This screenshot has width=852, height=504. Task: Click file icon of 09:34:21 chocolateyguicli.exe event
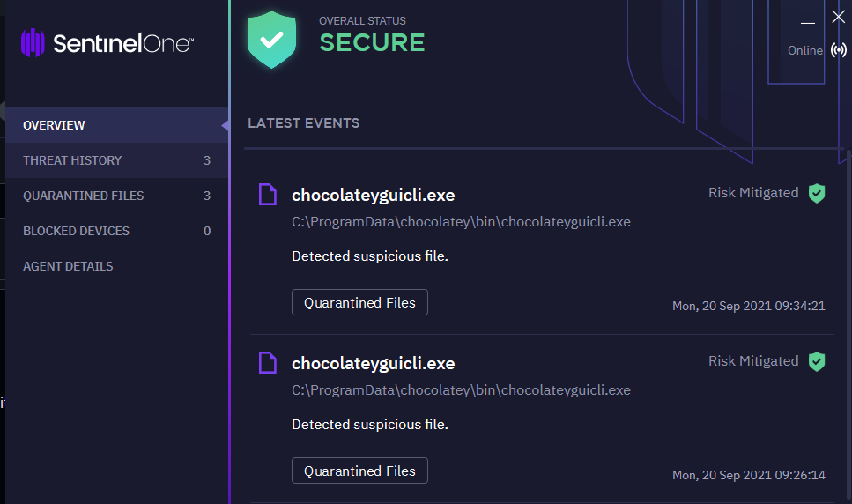click(x=267, y=195)
